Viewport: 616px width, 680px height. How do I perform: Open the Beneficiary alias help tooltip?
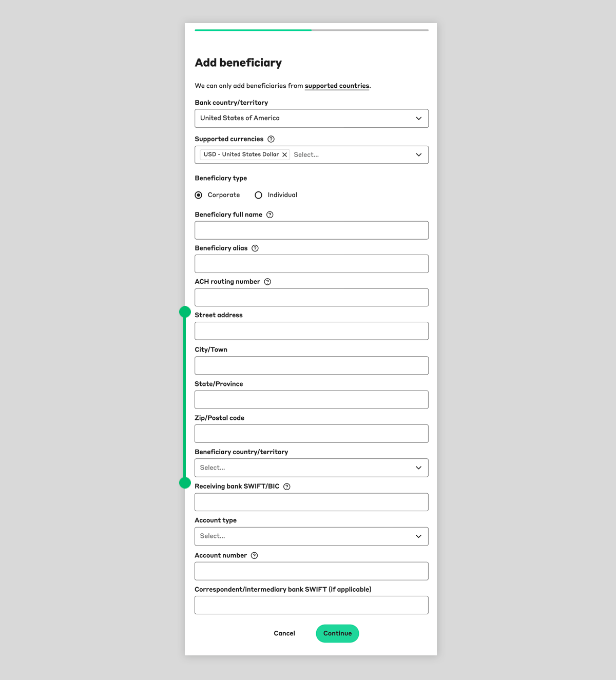click(255, 248)
